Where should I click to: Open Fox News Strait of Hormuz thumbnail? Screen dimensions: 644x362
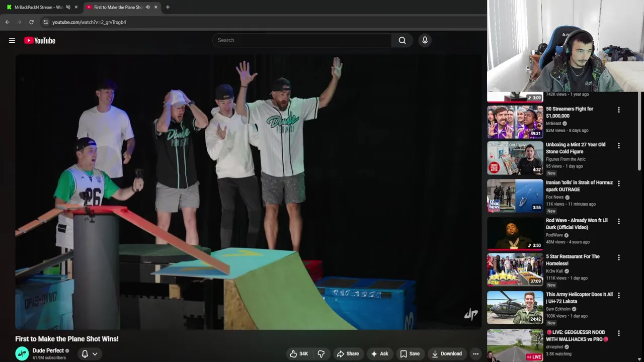tap(515, 196)
